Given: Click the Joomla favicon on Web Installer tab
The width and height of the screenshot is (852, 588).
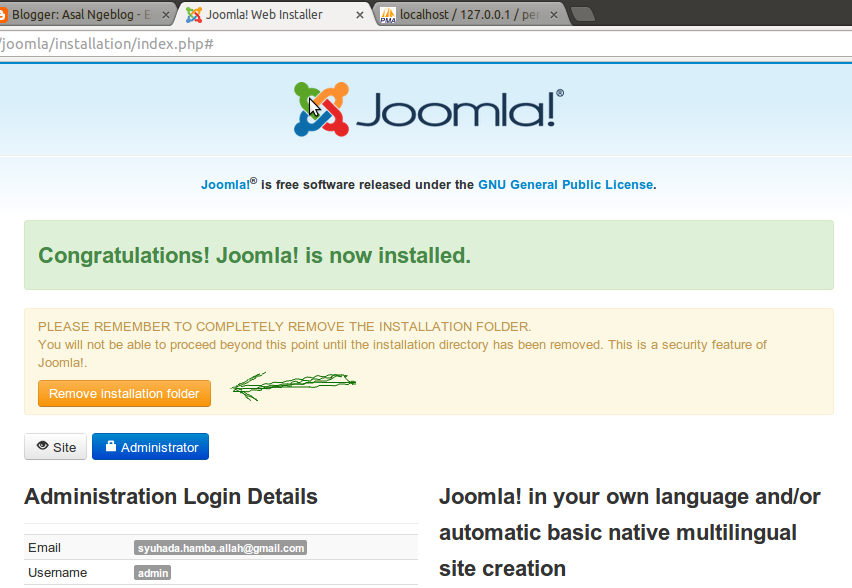Looking at the screenshot, I should 193,15.
